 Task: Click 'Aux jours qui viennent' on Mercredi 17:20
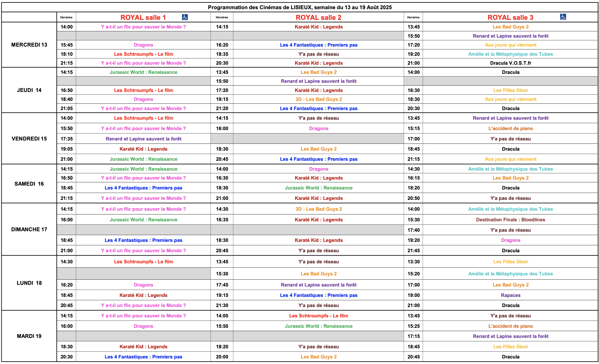click(x=511, y=45)
